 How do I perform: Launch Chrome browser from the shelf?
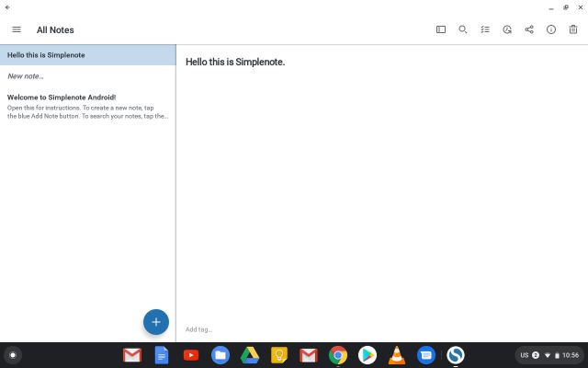pyautogui.click(x=338, y=355)
